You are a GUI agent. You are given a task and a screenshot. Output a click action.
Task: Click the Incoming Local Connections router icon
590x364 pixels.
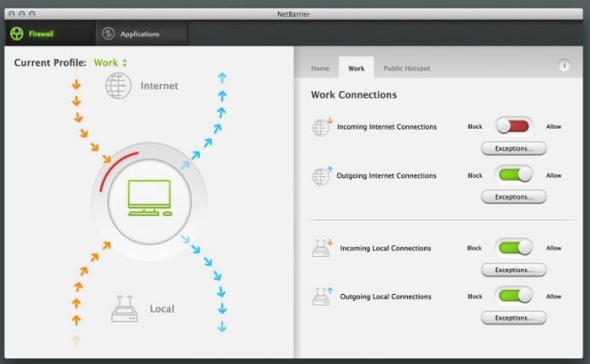(x=322, y=249)
